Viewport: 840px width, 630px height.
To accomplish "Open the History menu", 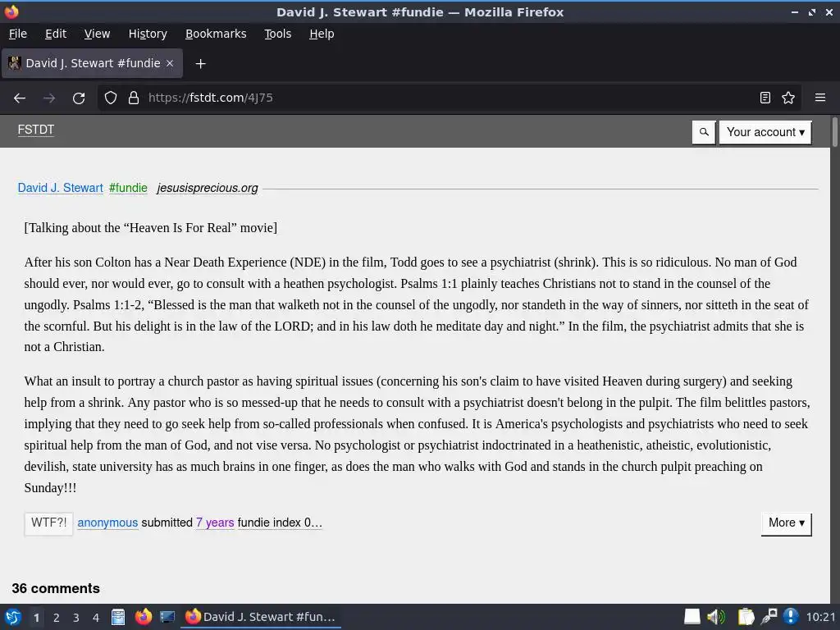I will click(x=148, y=34).
